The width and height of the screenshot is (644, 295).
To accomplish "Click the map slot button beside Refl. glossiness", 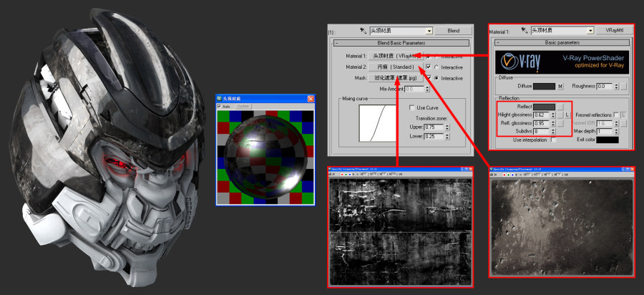I will pyautogui.click(x=560, y=123).
